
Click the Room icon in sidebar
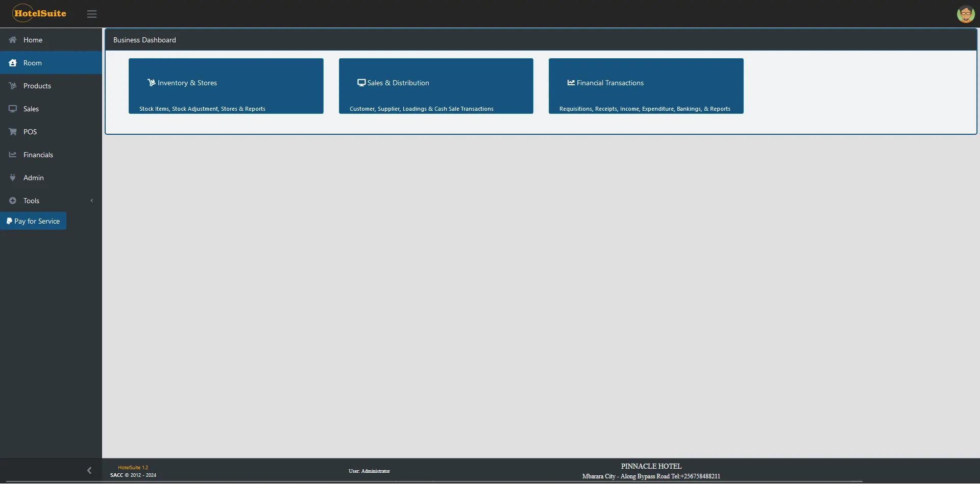13,63
